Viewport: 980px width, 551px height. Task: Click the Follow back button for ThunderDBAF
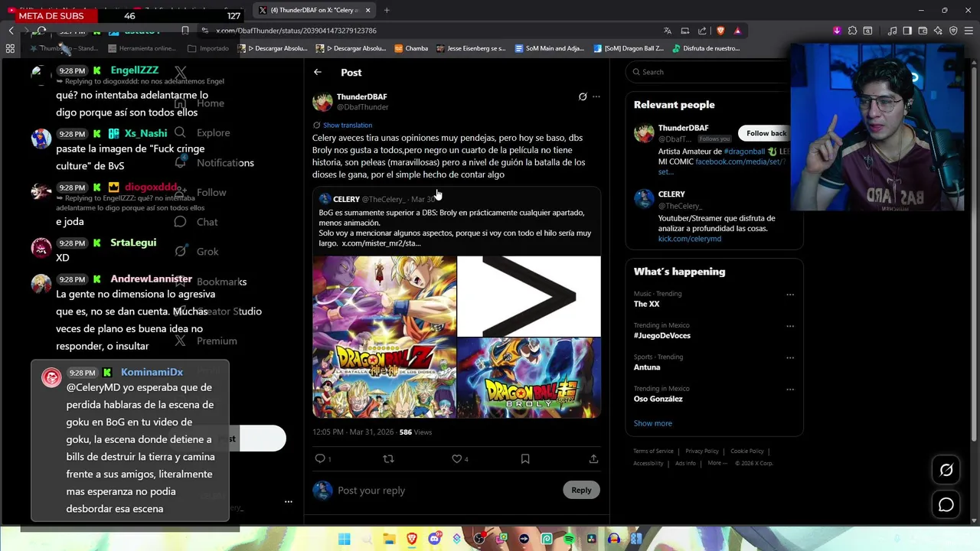(x=766, y=133)
